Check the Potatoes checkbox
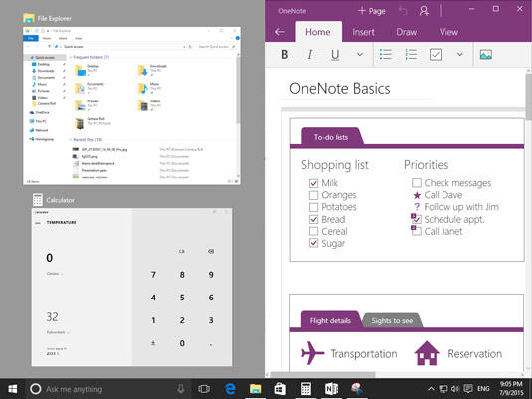The width and height of the screenshot is (532, 399). [x=313, y=207]
